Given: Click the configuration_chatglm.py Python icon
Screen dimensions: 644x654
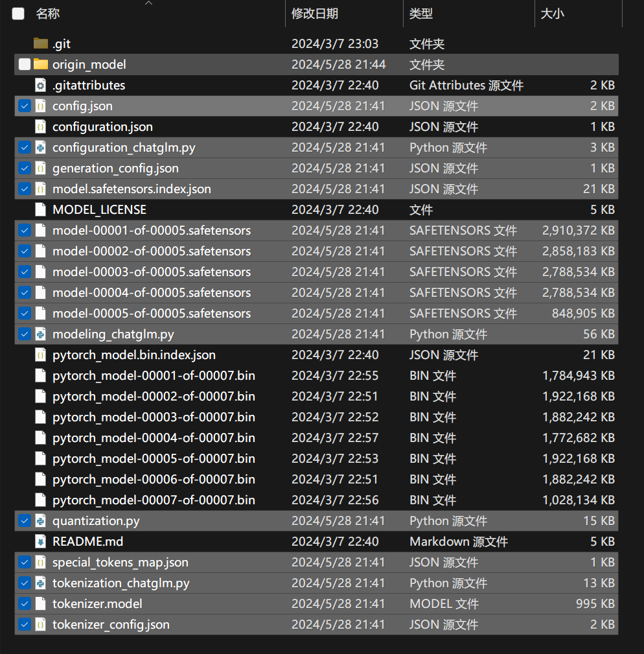Looking at the screenshot, I should point(40,147).
